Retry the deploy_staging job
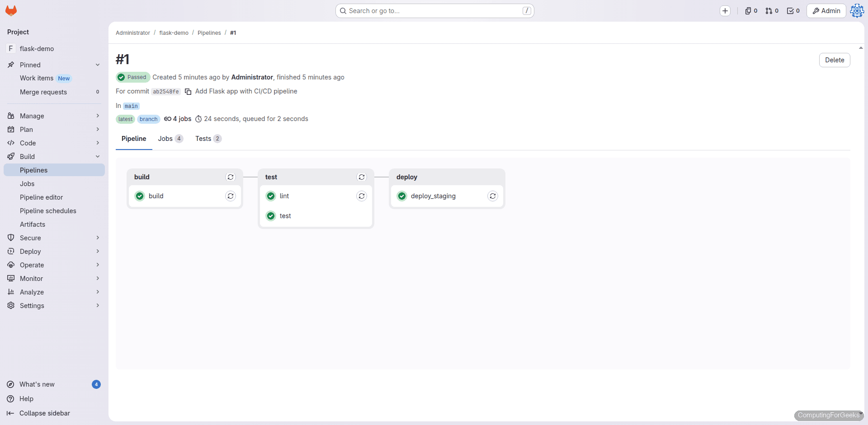 pyautogui.click(x=493, y=196)
